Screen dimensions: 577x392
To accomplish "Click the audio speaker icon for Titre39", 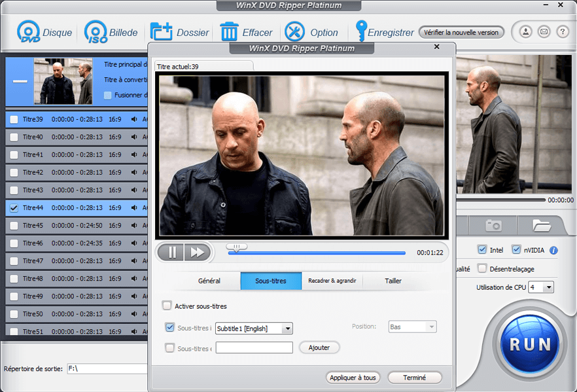I will tap(134, 119).
